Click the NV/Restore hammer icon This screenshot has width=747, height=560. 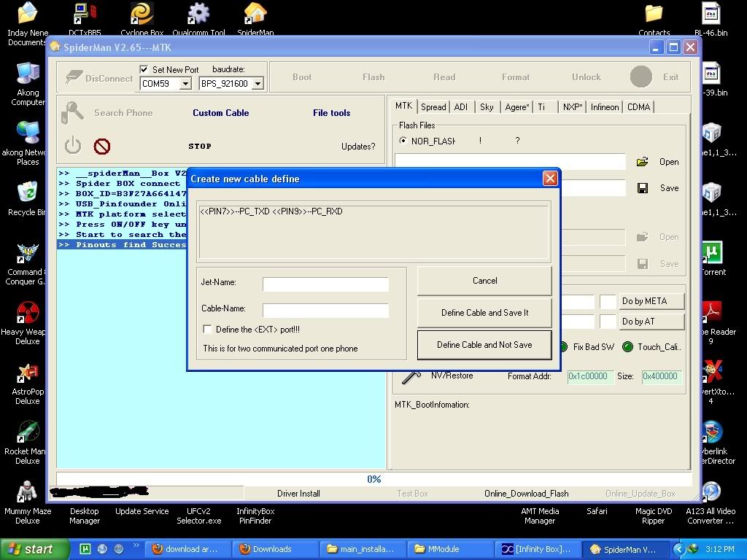point(411,377)
